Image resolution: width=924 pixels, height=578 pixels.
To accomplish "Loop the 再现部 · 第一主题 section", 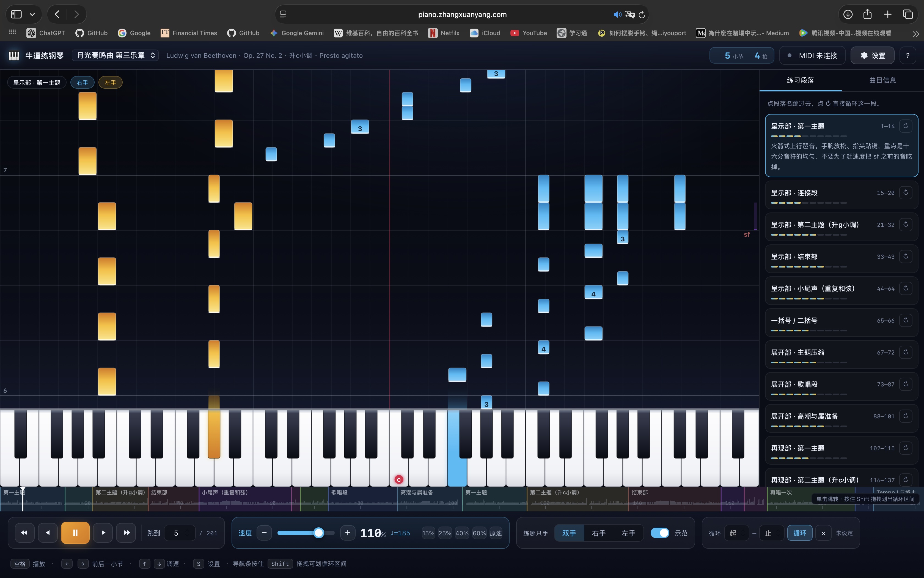I will click(906, 448).
